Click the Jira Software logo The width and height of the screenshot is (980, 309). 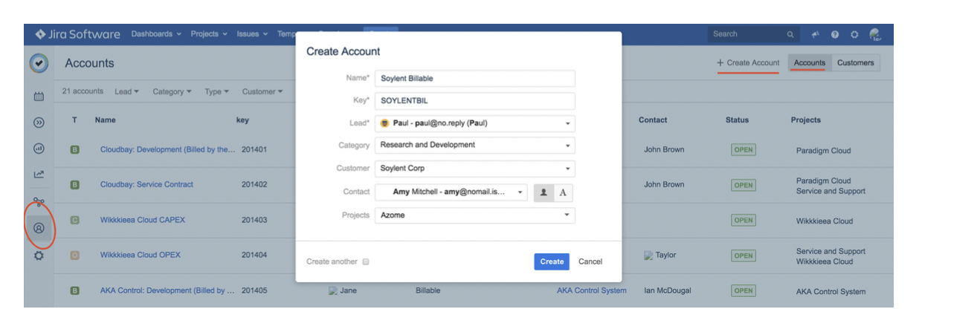77,34
